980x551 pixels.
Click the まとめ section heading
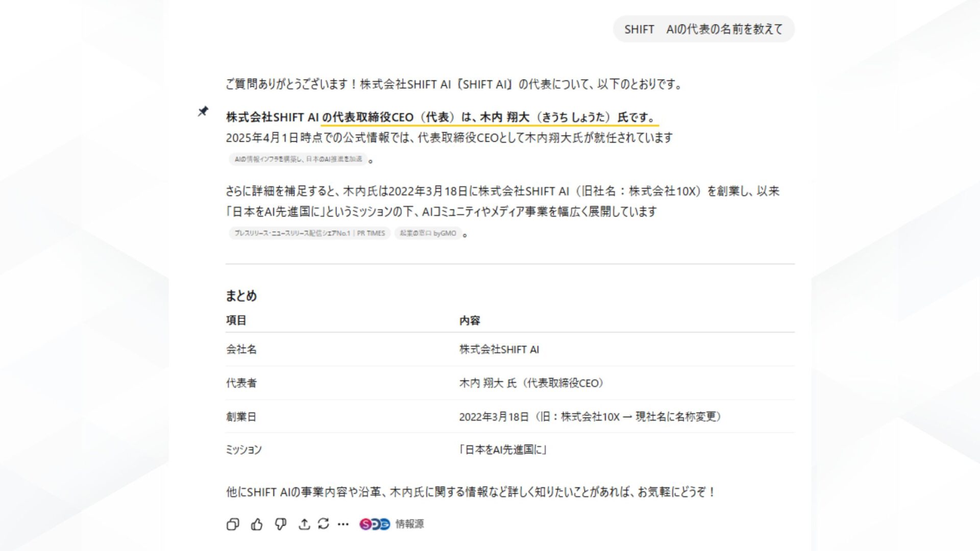(241, 296)
